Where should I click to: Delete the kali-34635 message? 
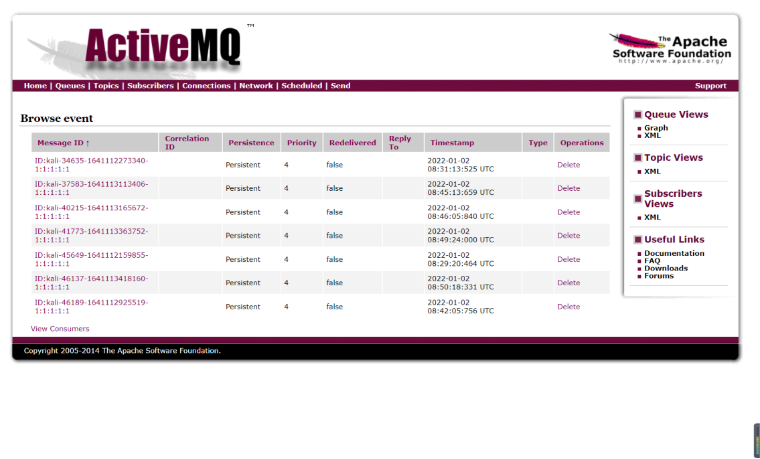pyautogui.click(x=569, y=165)
